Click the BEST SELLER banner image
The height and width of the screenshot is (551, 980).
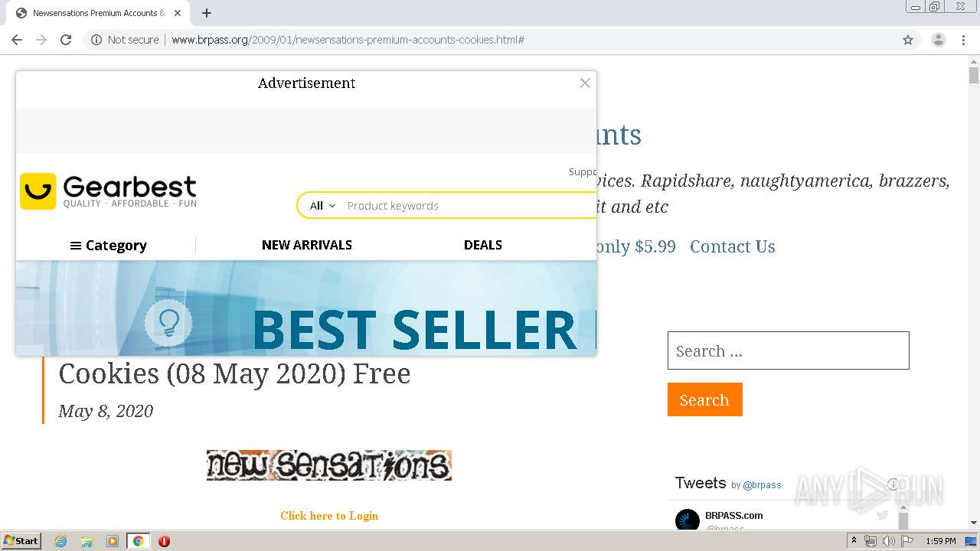pos(306,308)
